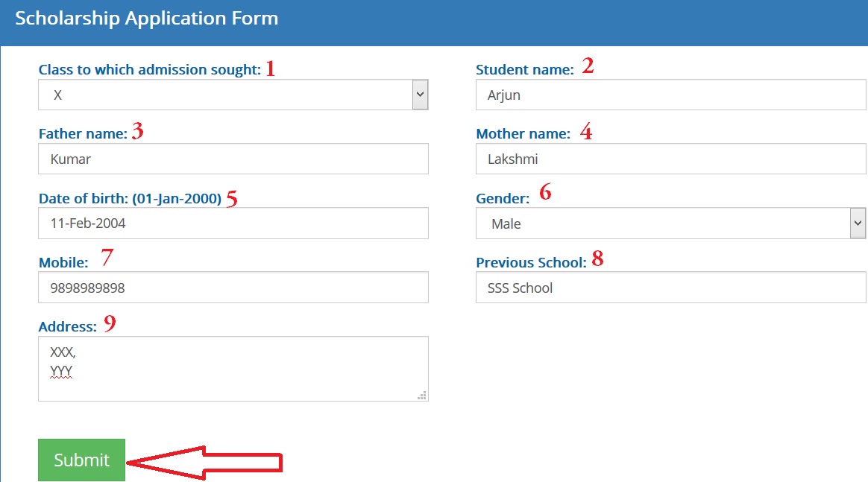
Task: Click the Student name field containing Arjun
Action: (x=670, y=95)
